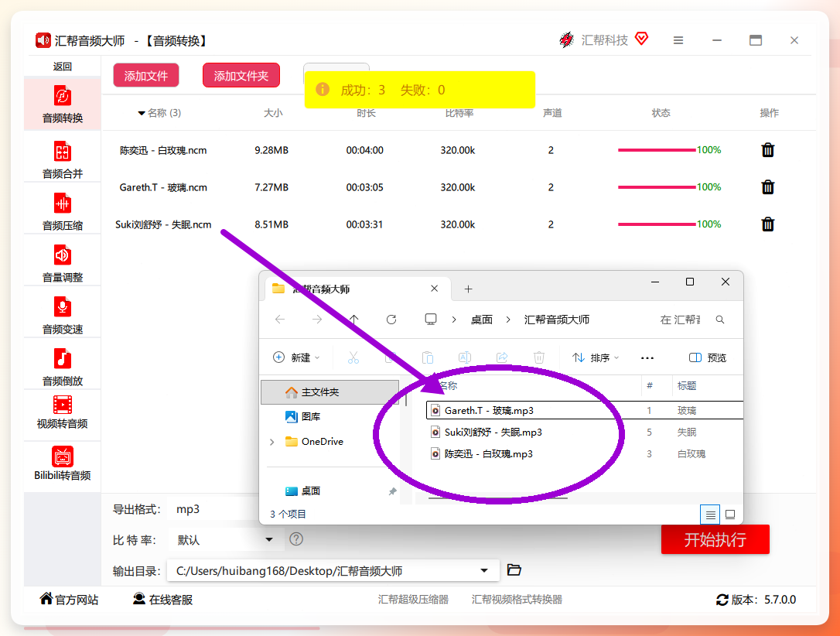Click the Explorer search magnifier icon
Viewport: 840px width, 636px height.
tap(720, 320)
